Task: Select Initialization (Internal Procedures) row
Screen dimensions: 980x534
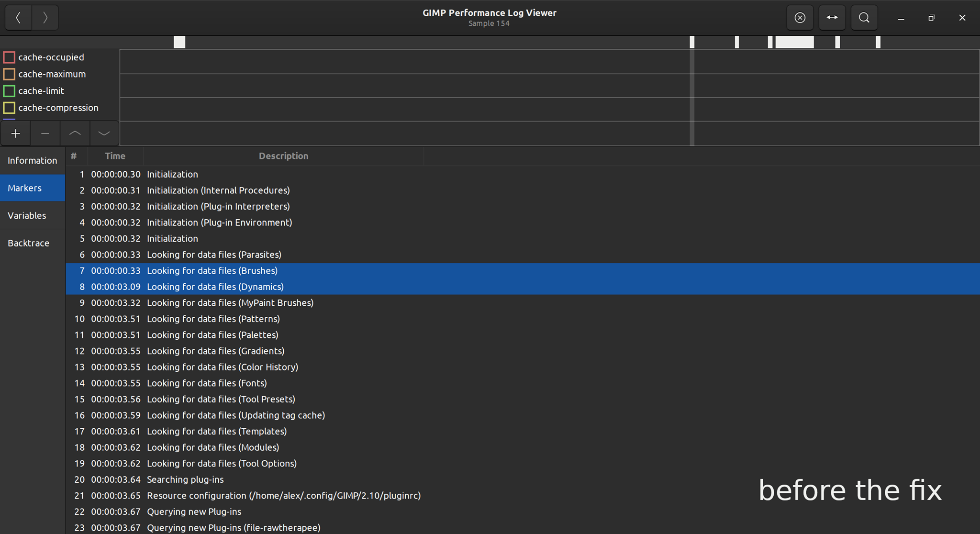Action: pos(523,190)
